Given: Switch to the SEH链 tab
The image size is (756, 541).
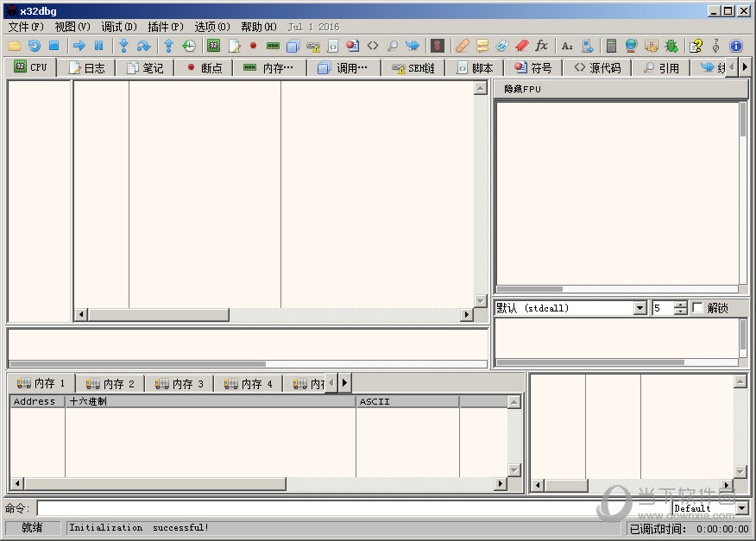Looking at the screenshot, I should click(413, 68).
